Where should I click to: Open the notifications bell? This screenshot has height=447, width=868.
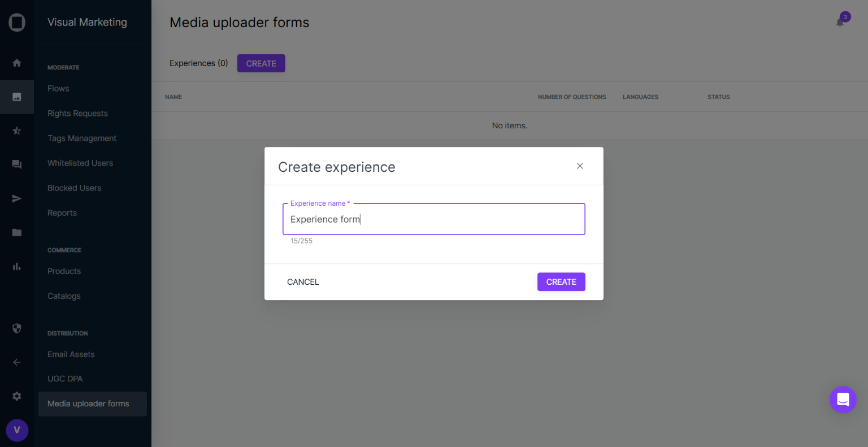tap(840, 22)
